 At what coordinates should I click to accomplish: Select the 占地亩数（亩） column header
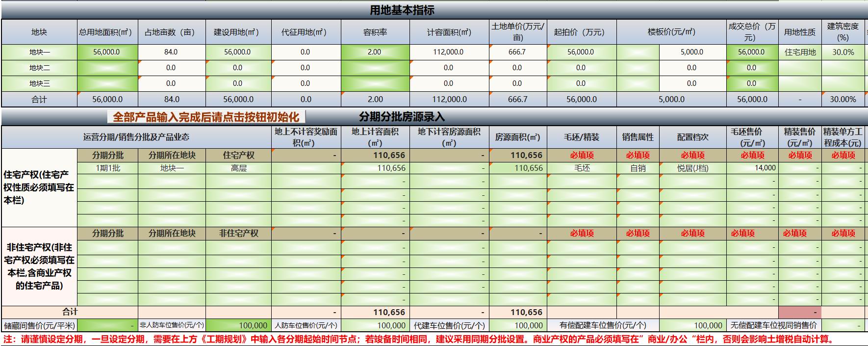[x=172, y=32]
